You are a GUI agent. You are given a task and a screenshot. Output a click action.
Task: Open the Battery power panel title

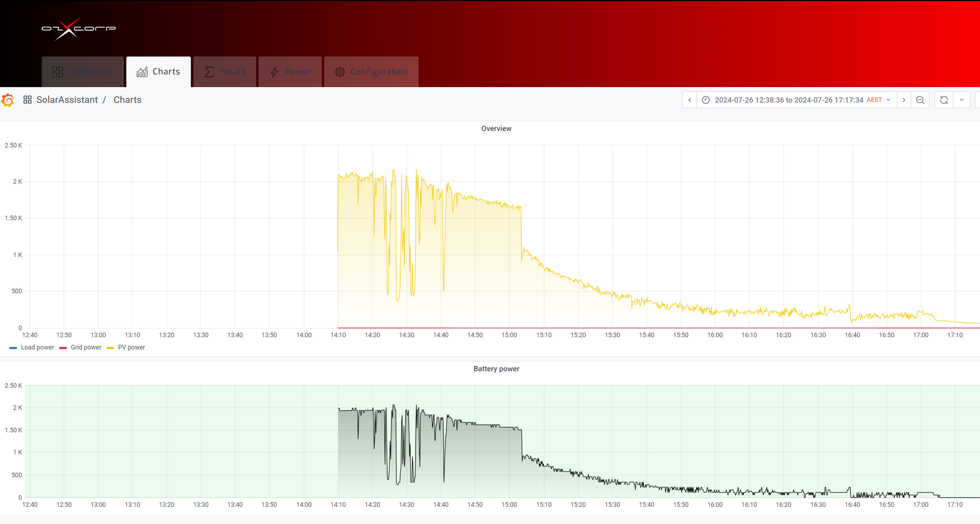[496, 369]
